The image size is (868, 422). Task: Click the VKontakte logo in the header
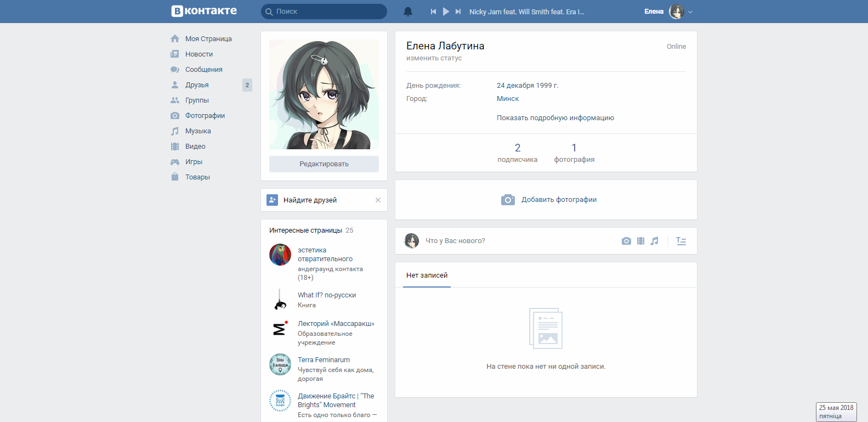(x=204, y=11)
